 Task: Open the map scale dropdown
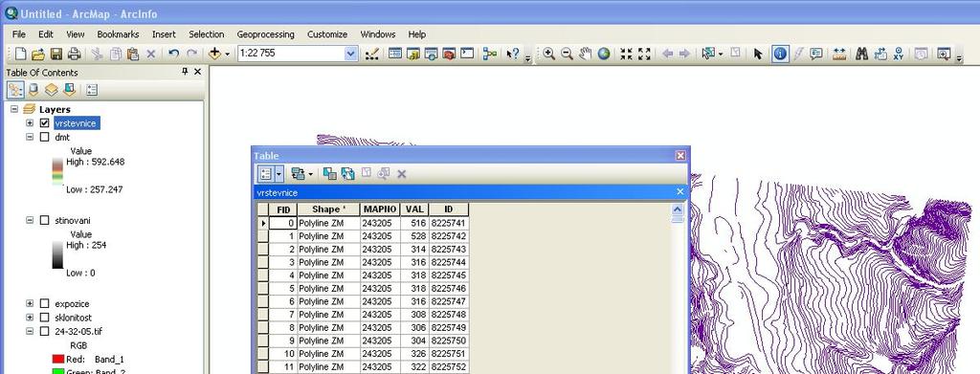click(x=350, y=54)
